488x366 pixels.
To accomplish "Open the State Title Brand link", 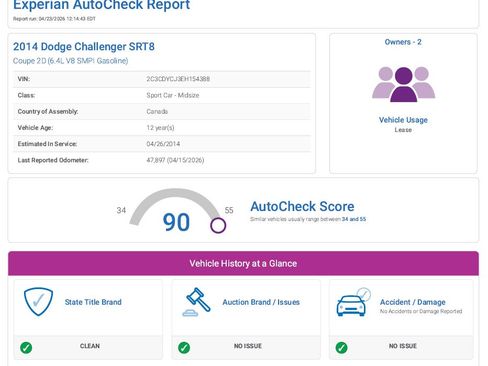I will coord(93,302).
